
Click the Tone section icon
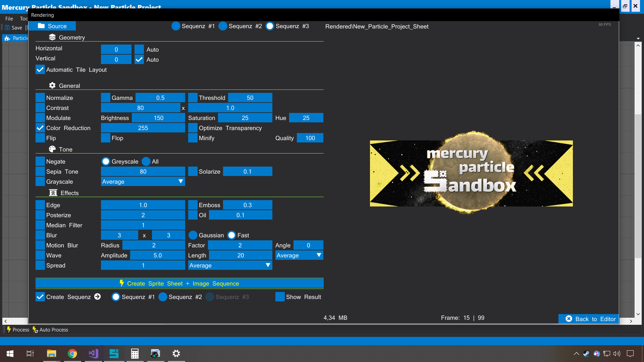[53, 149]
